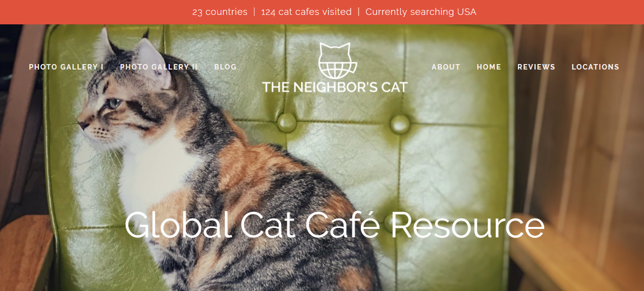Screen dimensions: 644x291
Task: Go to Locations page
Action: click(x=595, y=67)
